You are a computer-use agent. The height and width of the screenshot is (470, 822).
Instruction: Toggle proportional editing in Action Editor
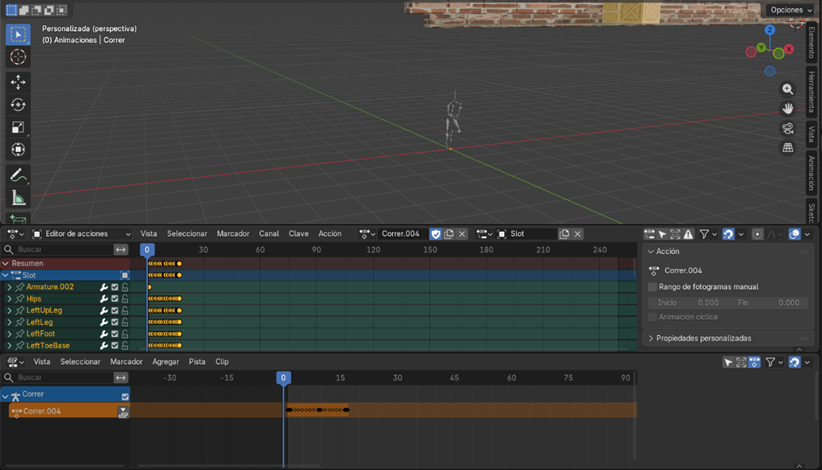click(x=757, y=234)
